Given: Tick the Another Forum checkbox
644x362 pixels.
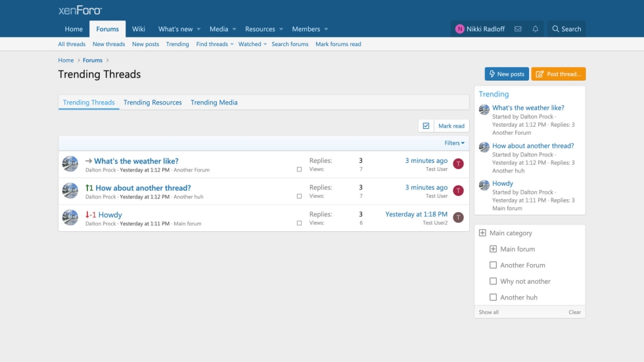Looking at the screenshot, I should click(x=493, y=265).
